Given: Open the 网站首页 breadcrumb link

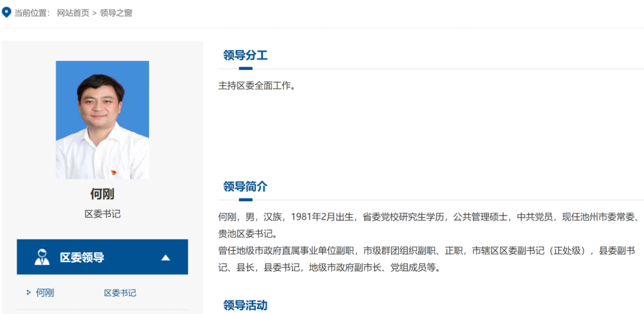Looking at the screenshot, I should coord(73,13).
